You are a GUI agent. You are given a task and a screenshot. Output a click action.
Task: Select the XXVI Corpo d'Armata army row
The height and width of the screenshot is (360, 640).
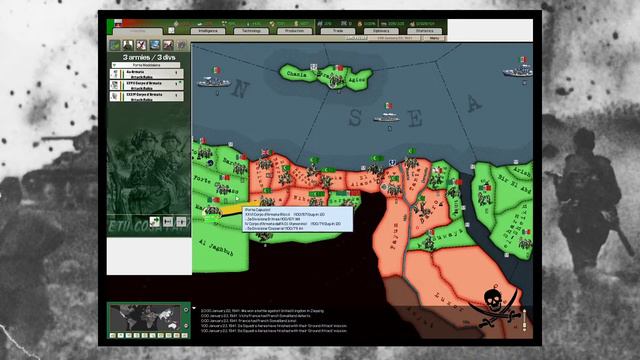click(x=146, y=85)
